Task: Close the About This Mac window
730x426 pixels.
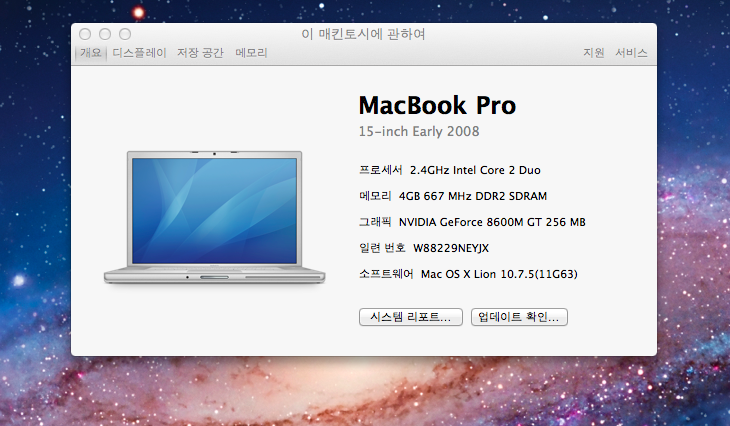Action: (85, 34)
